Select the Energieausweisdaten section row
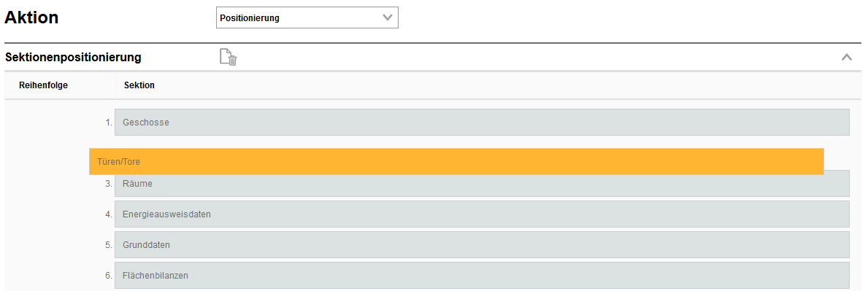The width and height of the screenshot is (868, 291). point(482,214)
